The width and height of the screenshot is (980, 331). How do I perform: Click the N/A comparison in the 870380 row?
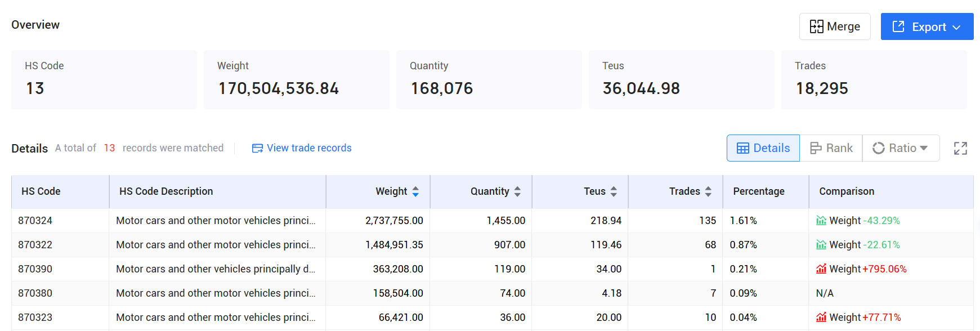tap(825, 293)
